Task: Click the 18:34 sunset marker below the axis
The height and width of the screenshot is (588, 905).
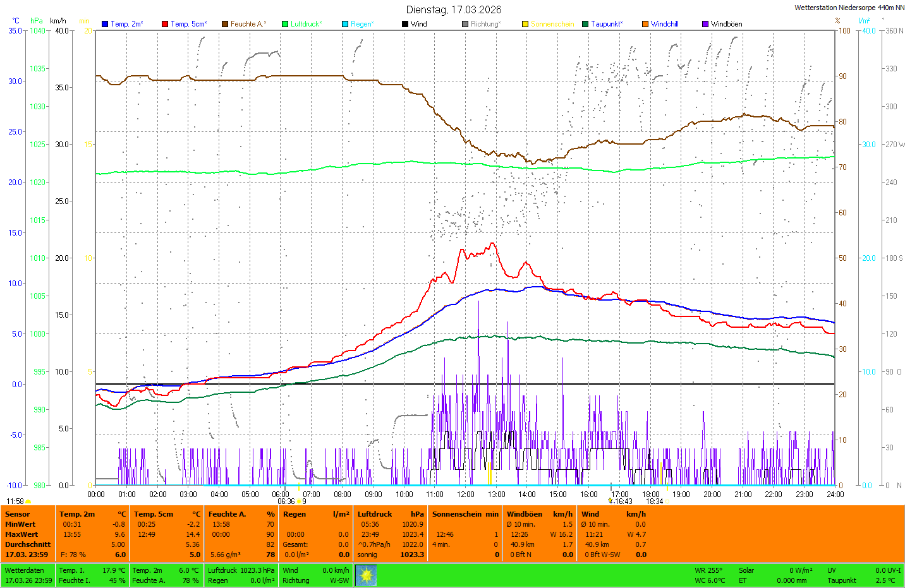Action: click(655, 501)
